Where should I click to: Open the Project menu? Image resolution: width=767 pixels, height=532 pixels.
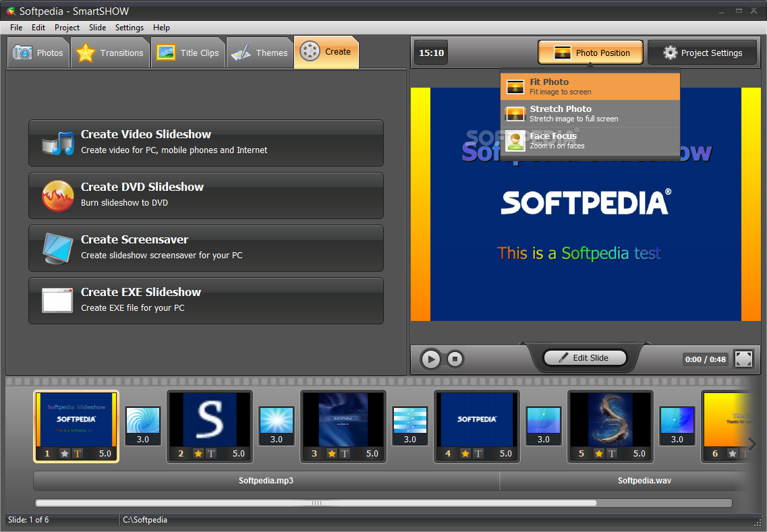[x=67, y=28]
